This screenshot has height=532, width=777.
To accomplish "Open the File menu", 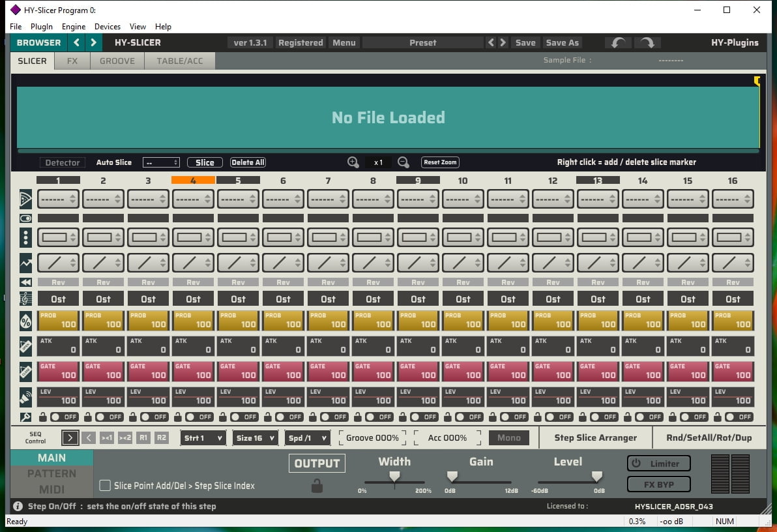I will [16, 26].
